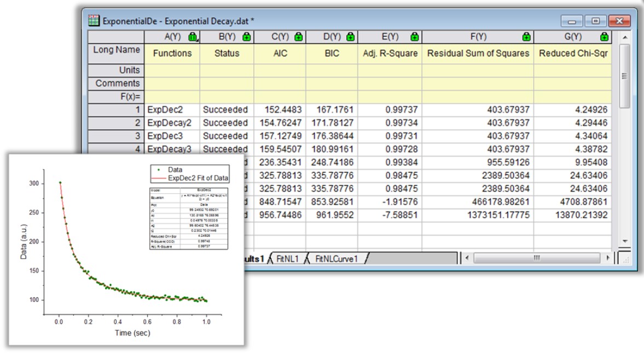Click the worksheet icon in the title bar
The width and height of the screenshot is (644, 354).
coord(94,20)
